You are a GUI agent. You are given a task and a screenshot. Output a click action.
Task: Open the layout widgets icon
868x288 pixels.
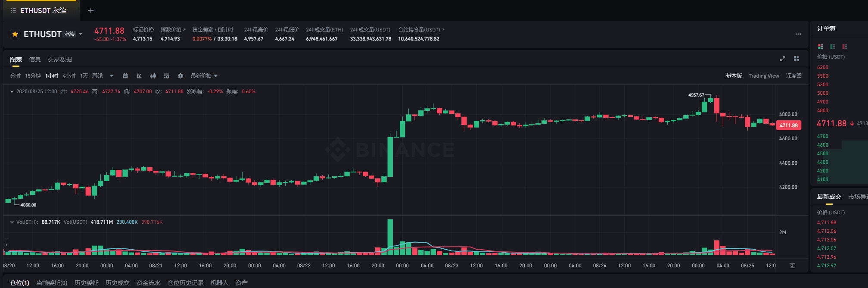(x=796, y=59)
